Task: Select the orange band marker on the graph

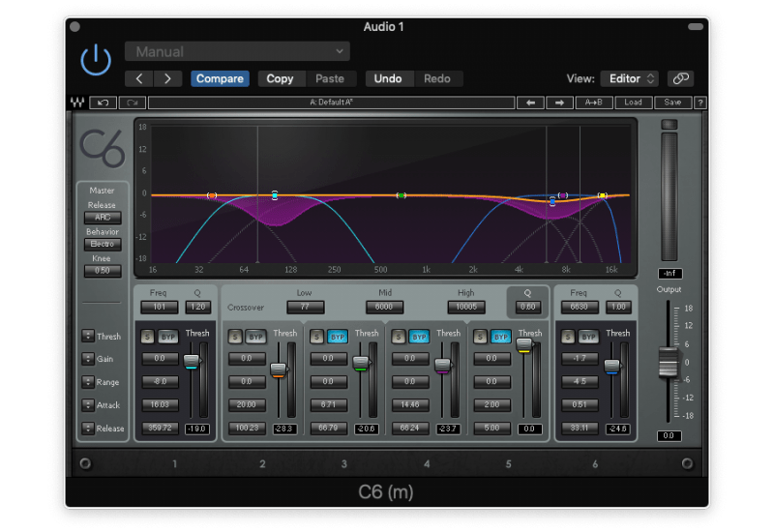Action: (212, 195)
